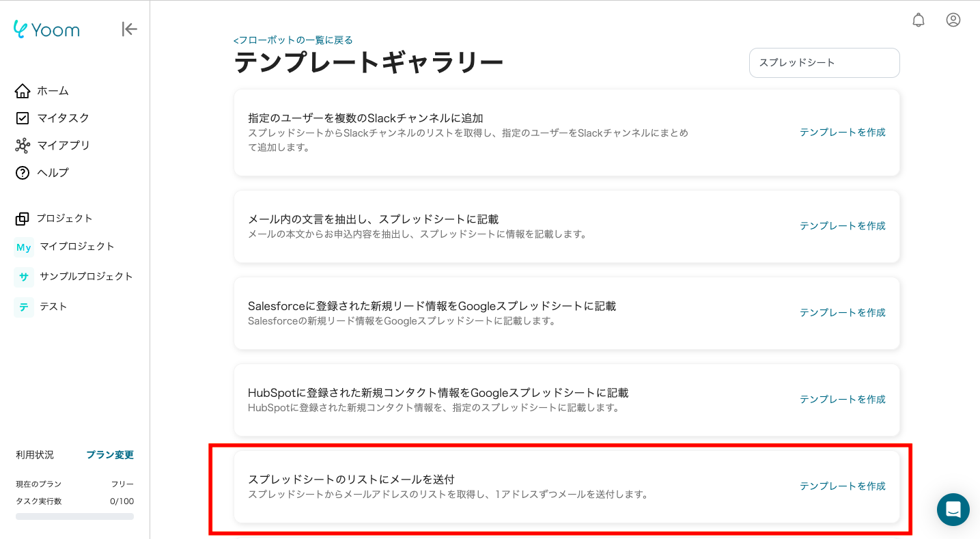Open テスト project
The image size is (980, 539).
(53, 307)
